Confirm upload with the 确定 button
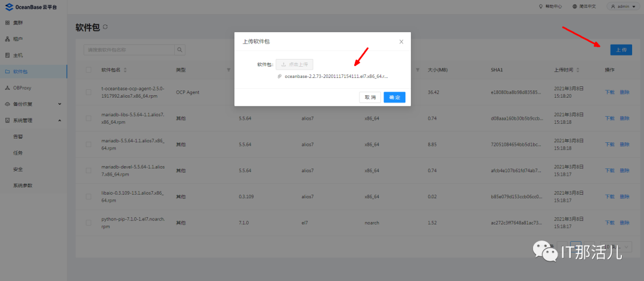Image resolution: width=644 pixels, height=281 pixels. [x=395, y=97]
